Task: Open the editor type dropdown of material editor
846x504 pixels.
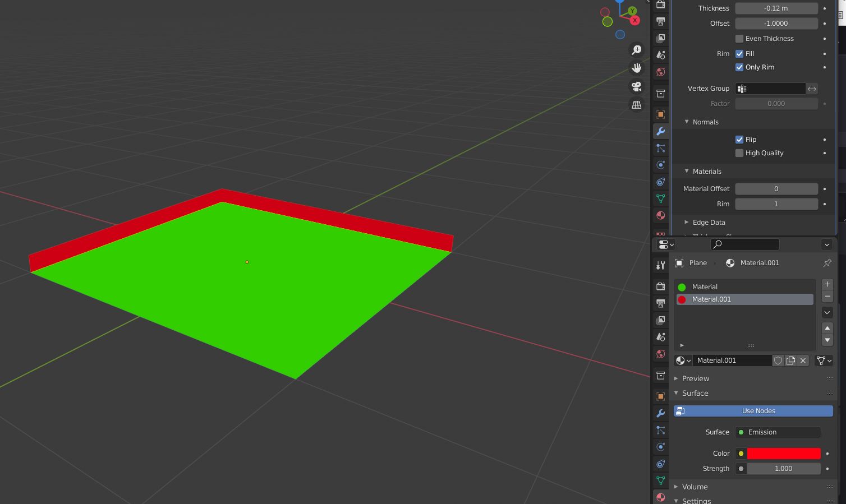Action: pyautogui.click(x=666, y=244)
